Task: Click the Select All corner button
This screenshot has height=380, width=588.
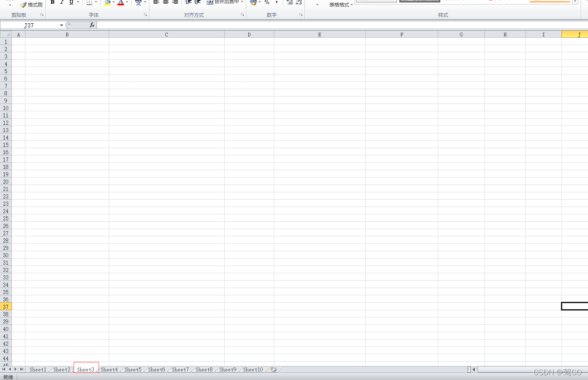Action: pyautogui.click(x=6, y=34)
